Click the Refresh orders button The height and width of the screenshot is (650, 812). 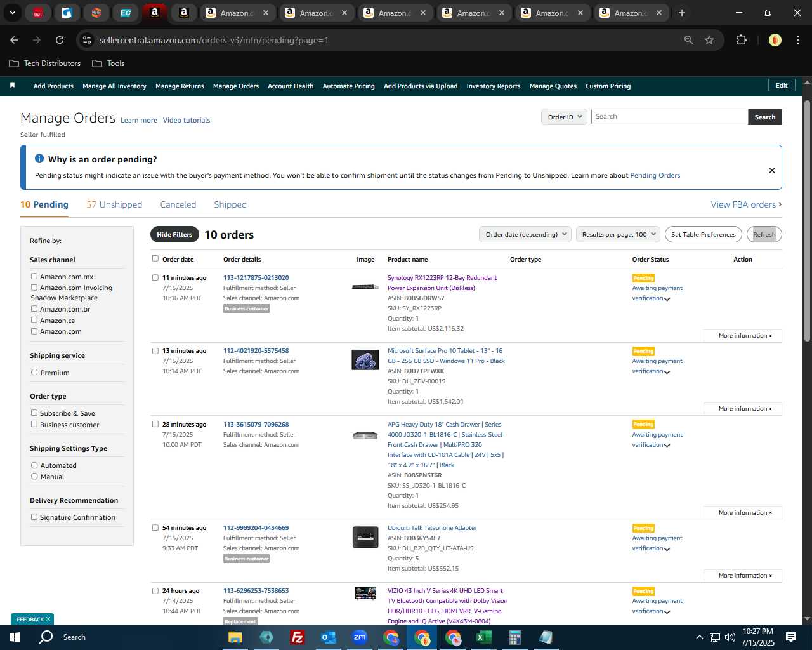[x=764, y=234]
